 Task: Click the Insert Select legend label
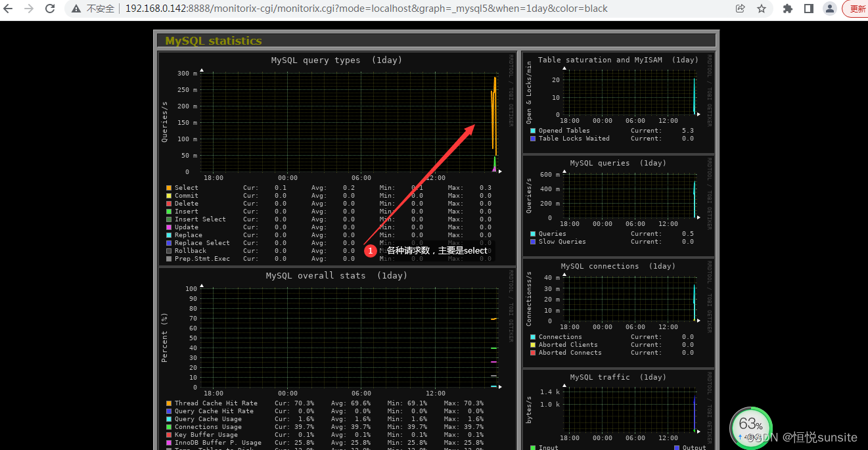point(200,219)
